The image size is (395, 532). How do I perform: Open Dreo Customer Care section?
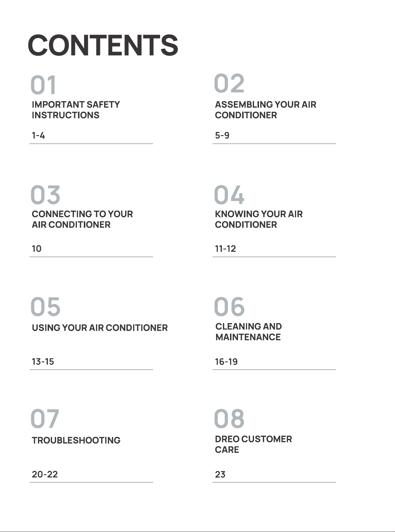[253, 444]
